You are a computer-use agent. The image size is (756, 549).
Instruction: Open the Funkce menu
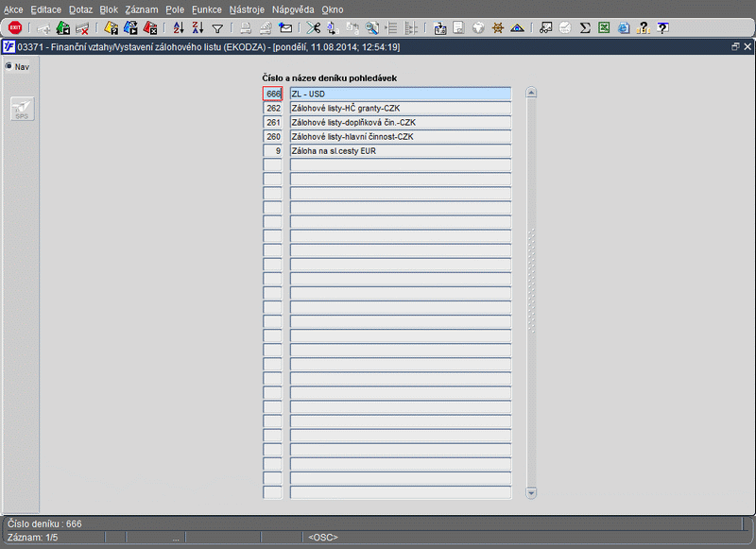click(206, 9)
